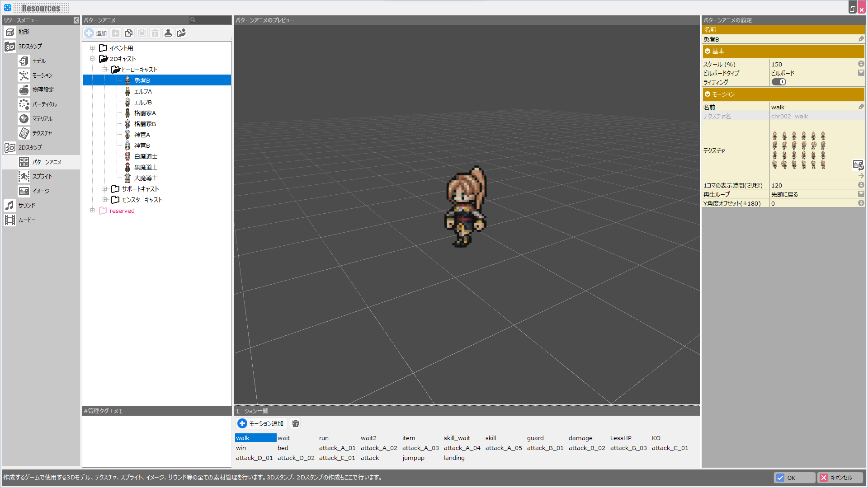The height and width of the screenshot is (488, 868).
Task: Open the 再生ループ dropdown
Action: [861, 194]
